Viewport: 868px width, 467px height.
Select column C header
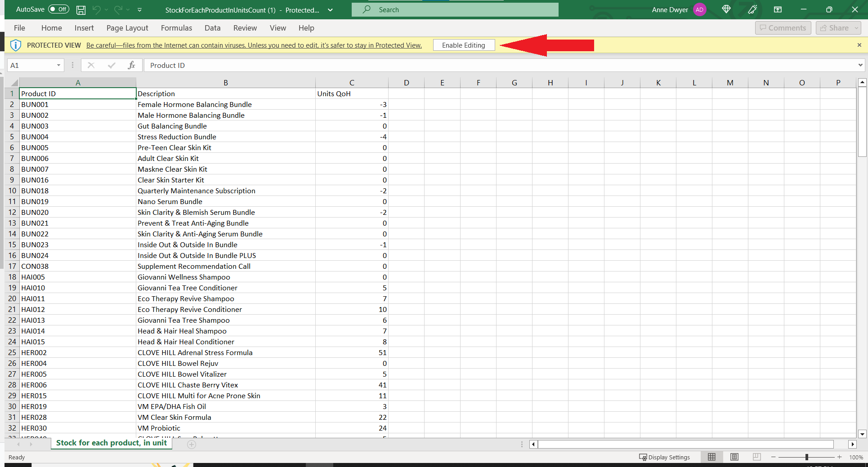(x=352, y=83)
